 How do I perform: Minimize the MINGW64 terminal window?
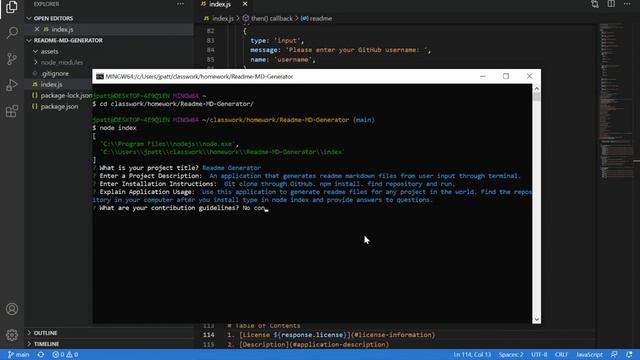483,76
